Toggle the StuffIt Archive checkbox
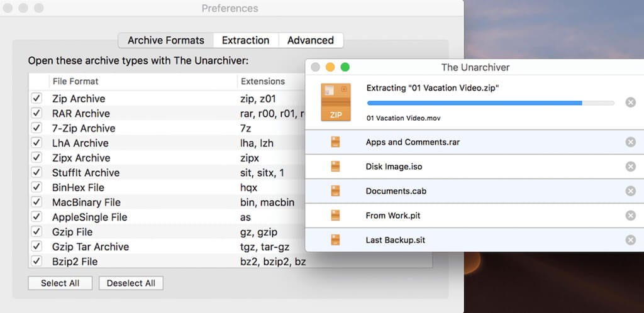 click(36, 172)
